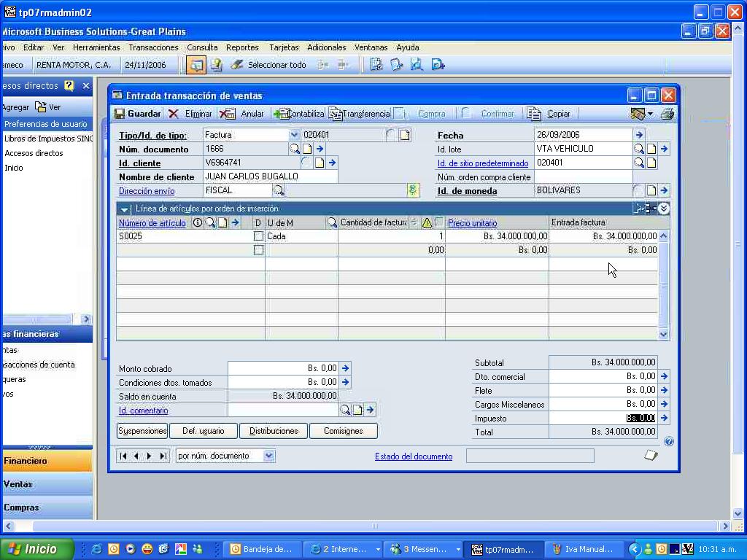Open Estado del documento link
Screen dimensions: 747x560
click(x=414, y=456)
